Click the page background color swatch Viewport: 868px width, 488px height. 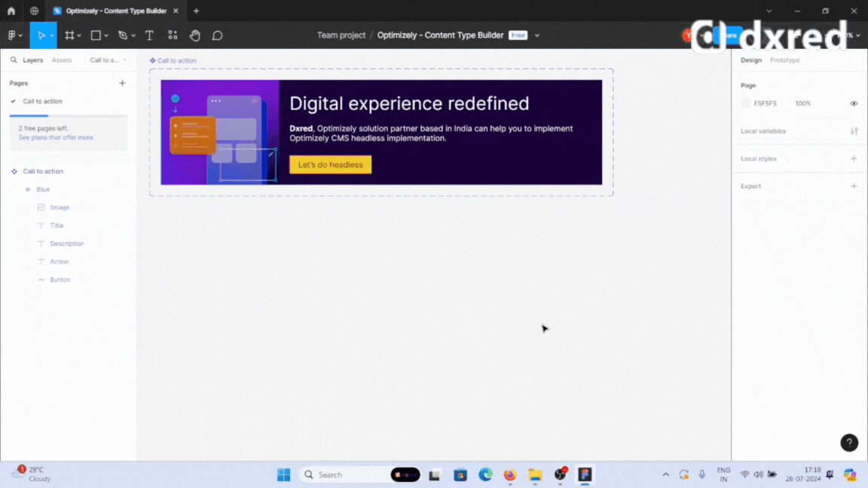[x=746, y=104]
